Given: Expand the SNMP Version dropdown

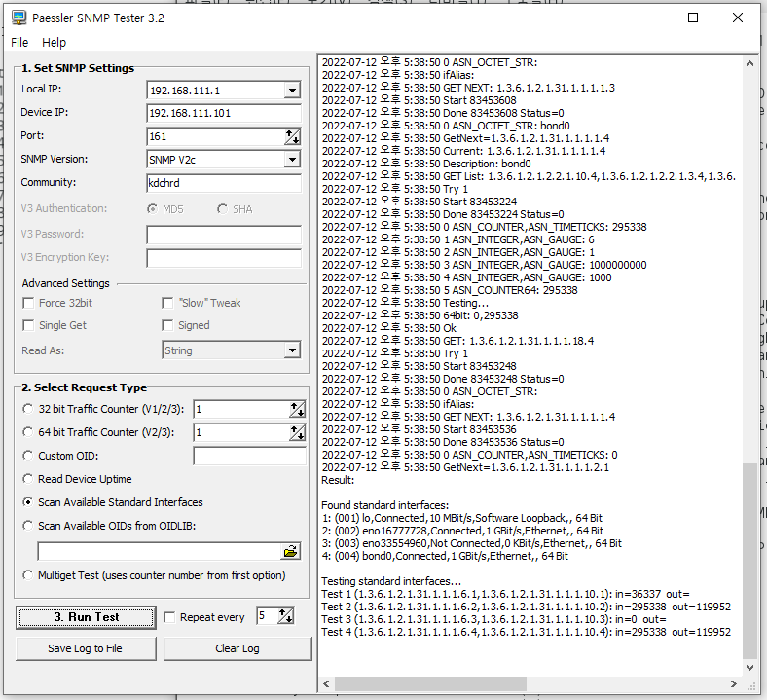Looking at the screenshot, I should click(292, 160).
